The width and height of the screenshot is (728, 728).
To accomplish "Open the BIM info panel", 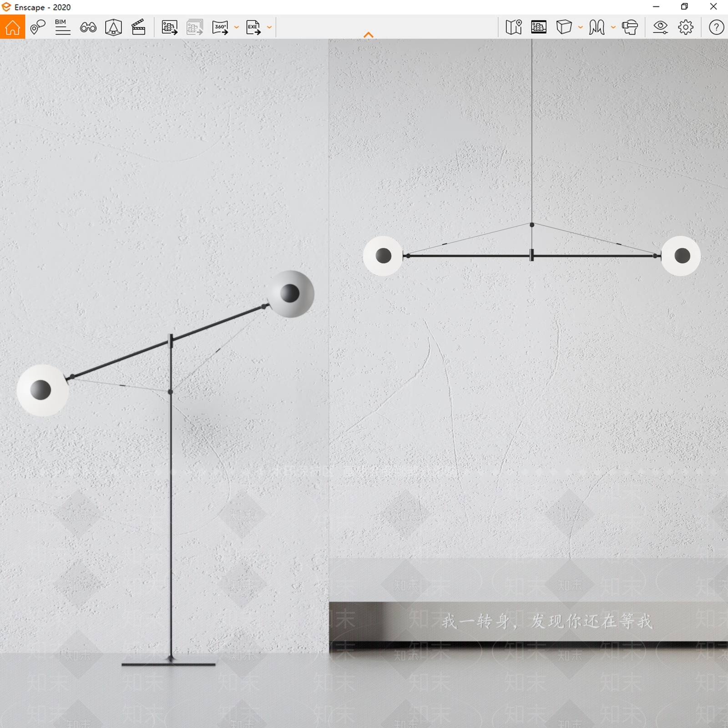I will tap(63, 27).
